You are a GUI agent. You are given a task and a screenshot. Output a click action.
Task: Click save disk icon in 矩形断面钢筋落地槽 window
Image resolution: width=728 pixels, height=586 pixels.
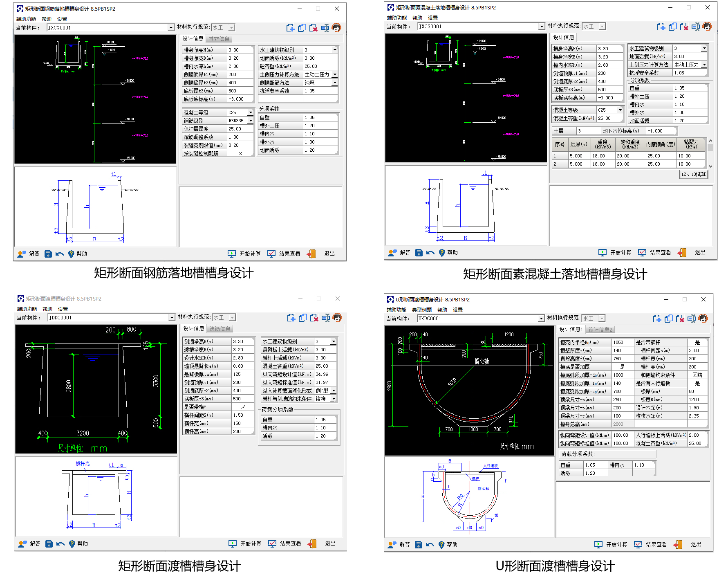pyautogui.click(x=48, y=254)
